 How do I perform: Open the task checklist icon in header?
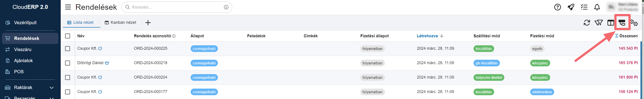[584, 7]
